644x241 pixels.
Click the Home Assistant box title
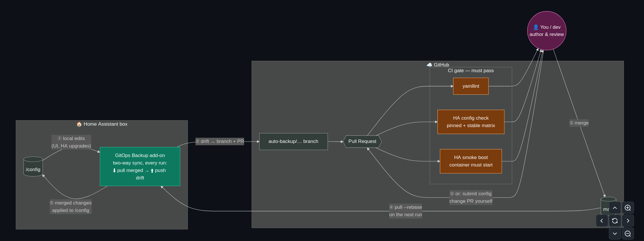tap(102, 124)
